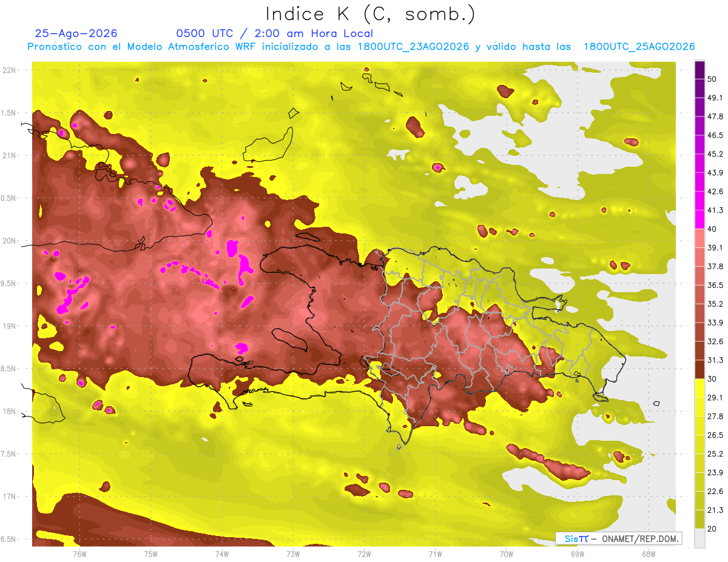Click the legend value "43.9"
Image resolution: width=728 pixels, height=562 pixels.
pos(715,173)
